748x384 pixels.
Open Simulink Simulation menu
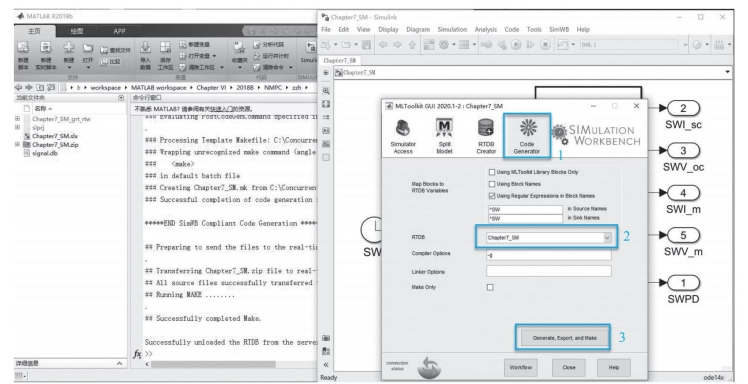tap(452, 30)
